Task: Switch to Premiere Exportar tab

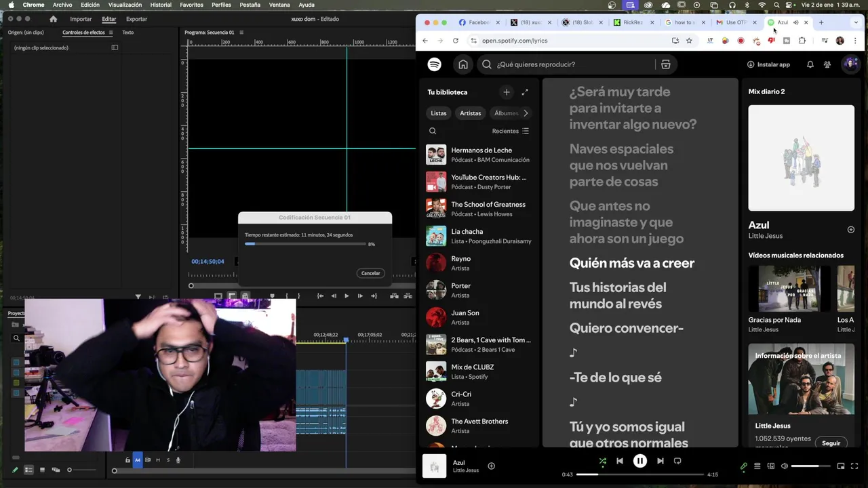Action: pos(136,19)
